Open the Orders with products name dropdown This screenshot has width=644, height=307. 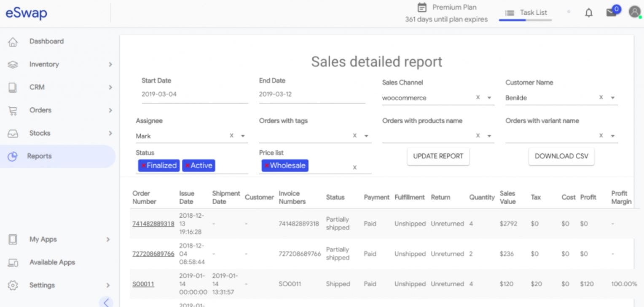[489, 136]
